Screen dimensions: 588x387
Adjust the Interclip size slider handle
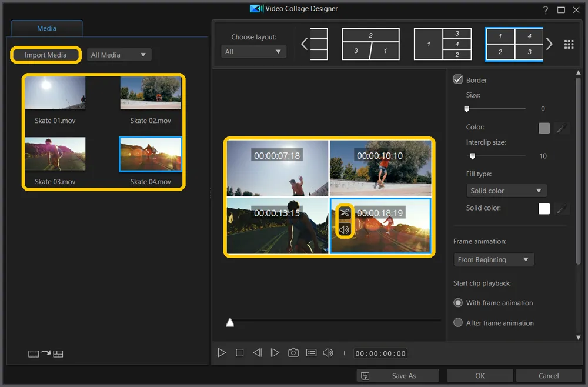pyautogui.click(x=473, y=156)
